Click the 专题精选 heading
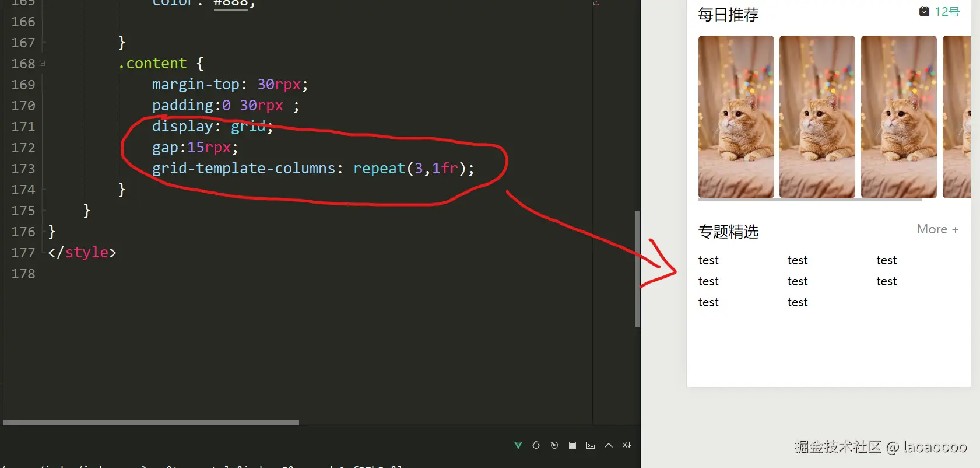980x468 pixels. [728, 232]
